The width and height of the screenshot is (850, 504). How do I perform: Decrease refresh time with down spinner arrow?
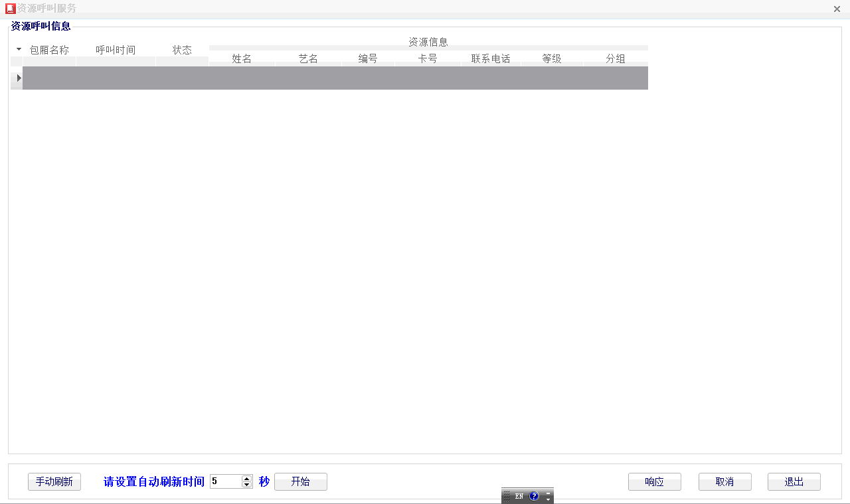[247, 485]
